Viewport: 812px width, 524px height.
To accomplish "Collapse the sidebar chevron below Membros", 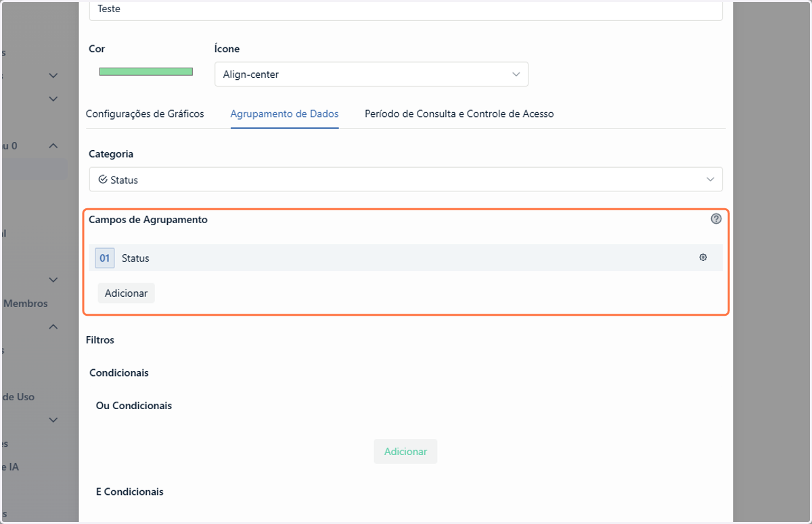I will coord(53,327).
